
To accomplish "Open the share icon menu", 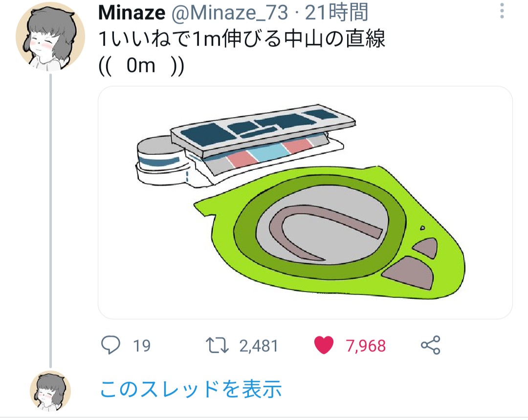I will click(430, 345).
